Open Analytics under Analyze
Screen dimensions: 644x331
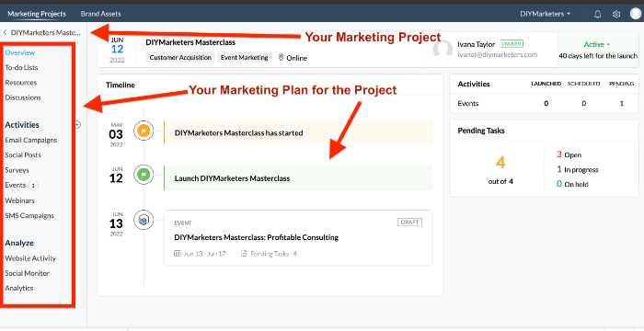tap(19, 288)
